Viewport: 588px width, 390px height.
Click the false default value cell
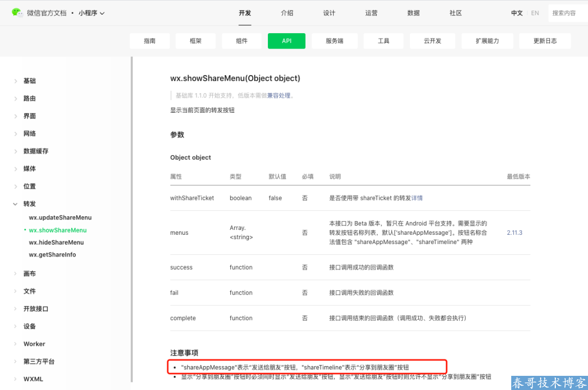tap(275, 198)
